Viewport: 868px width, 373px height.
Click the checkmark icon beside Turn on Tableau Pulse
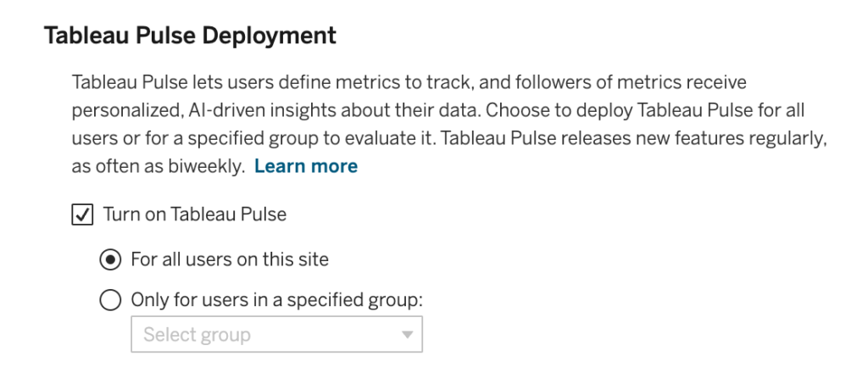pos(82,214)
